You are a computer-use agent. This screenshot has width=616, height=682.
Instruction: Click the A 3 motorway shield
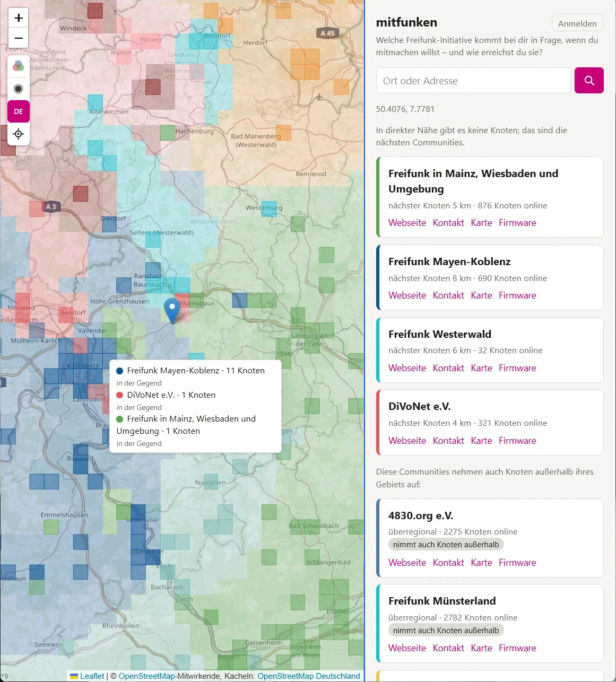click(x=51, y=207)
